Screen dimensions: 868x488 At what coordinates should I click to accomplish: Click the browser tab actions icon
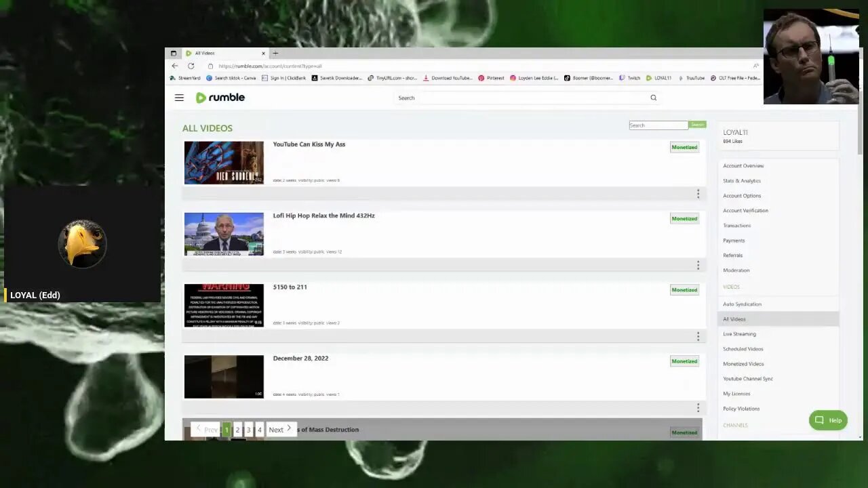(174, 53)
